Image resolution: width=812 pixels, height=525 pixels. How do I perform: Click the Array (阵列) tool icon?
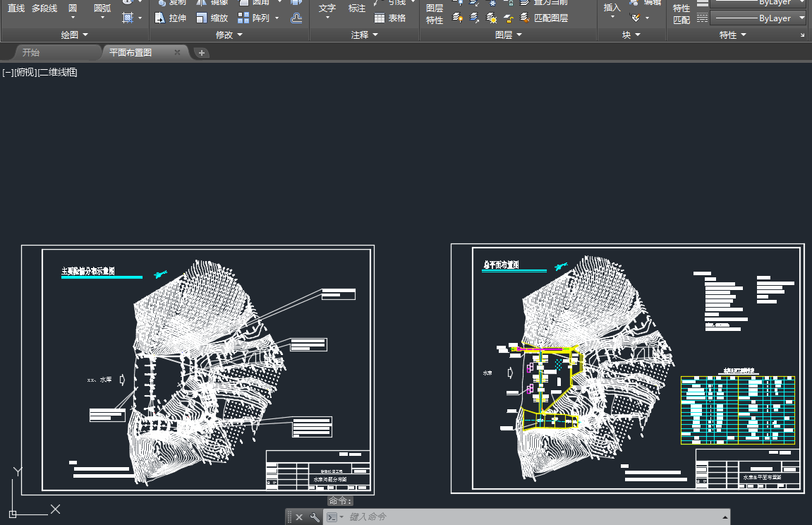(x=243, y=18)
